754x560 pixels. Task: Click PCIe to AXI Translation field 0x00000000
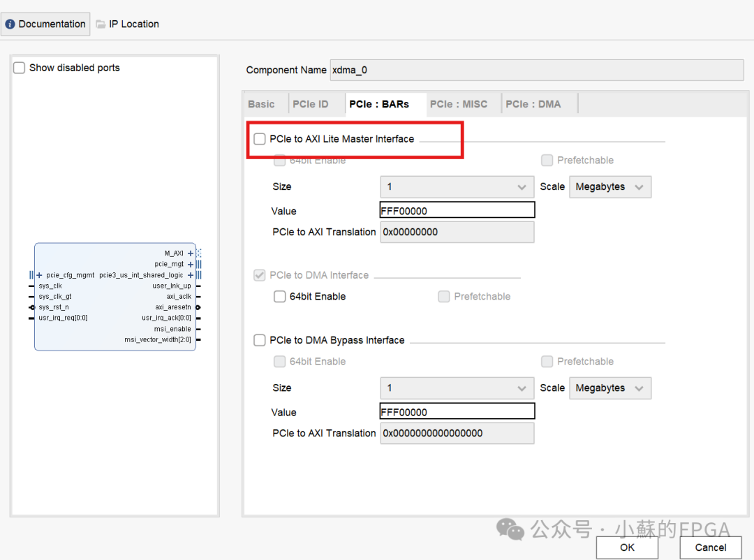pos(457,232)
